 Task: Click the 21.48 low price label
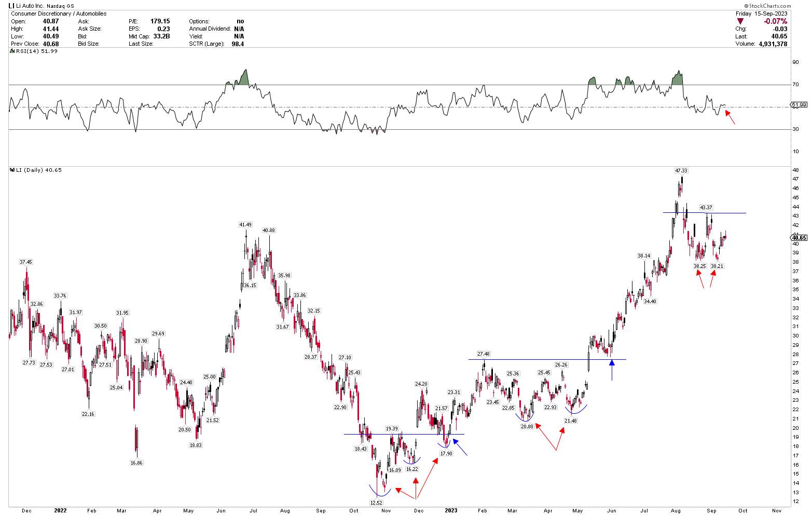tap(571, 421)
